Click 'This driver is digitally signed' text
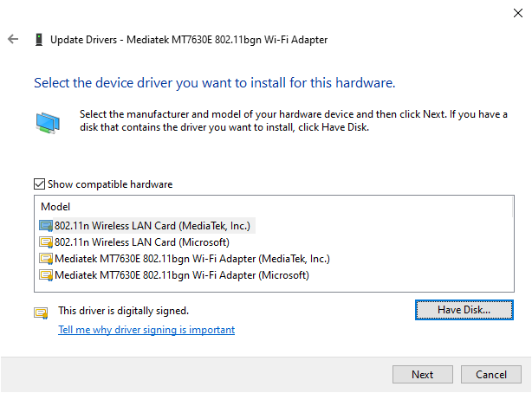This screenshot has height=393, width=532. click(123, 310)
